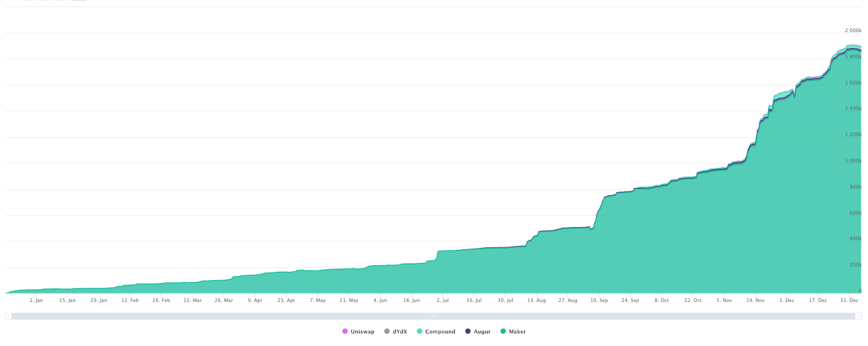Toggle visibility of the Compound series
This screenshot has height=346, width=868.
click(x=436, y=331)
